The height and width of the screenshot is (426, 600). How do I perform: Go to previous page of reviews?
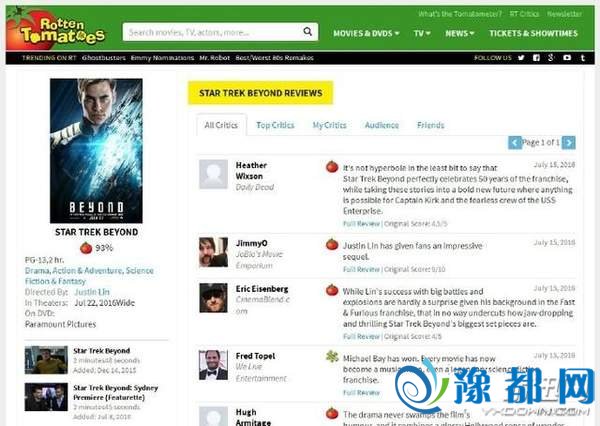pos(515,143)
